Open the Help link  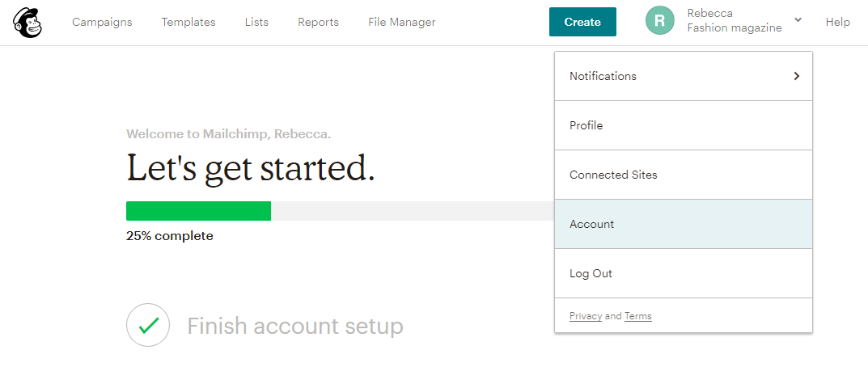837,22
